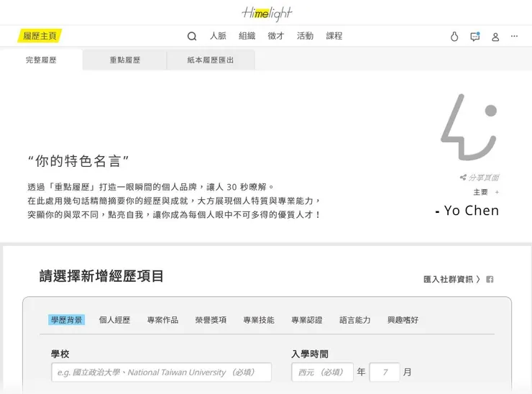Select the 個人經歷 category
The image size is (532, 394).
coord(115,320)
